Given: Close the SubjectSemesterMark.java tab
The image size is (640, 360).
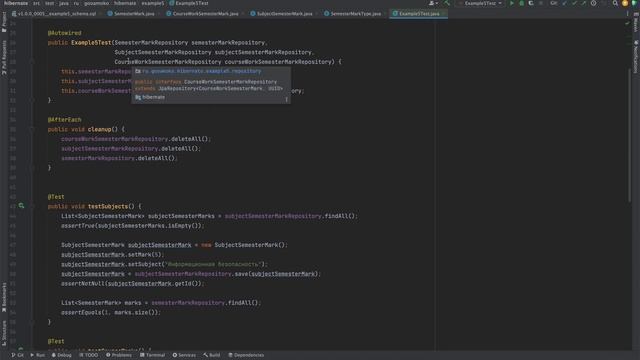Looking at the screenshot, I should [x=316, y=13].
